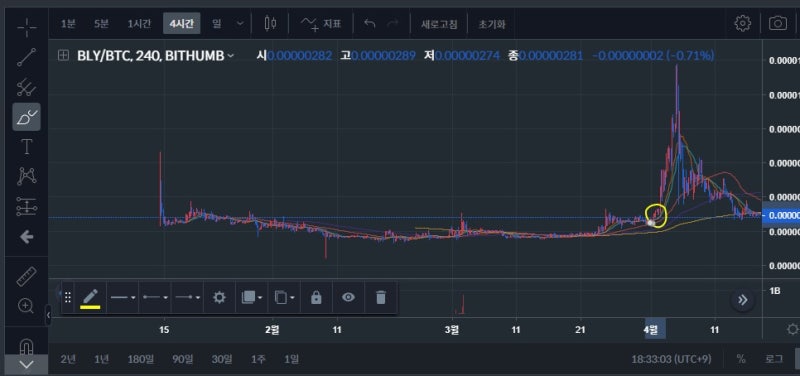Open the right arrow line-end dropdown
The height and width of the screenshot is (376, 800).
[x=187, y=297]
